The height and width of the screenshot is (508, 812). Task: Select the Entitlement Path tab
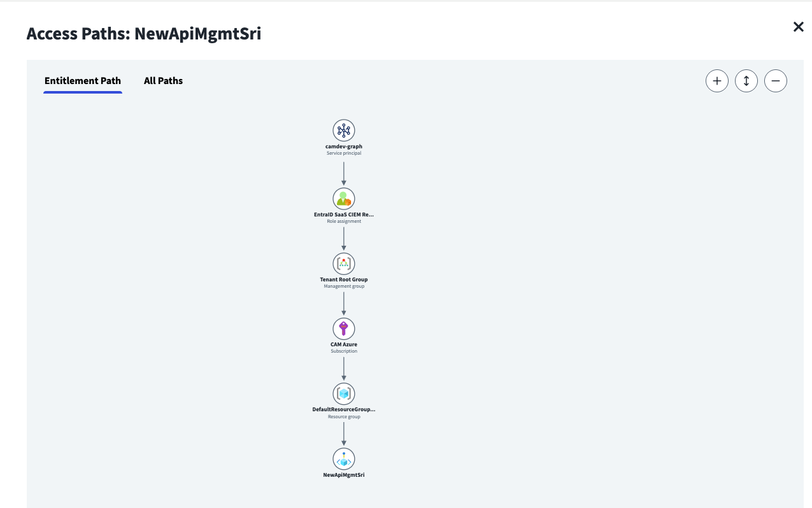coord(83,81)
